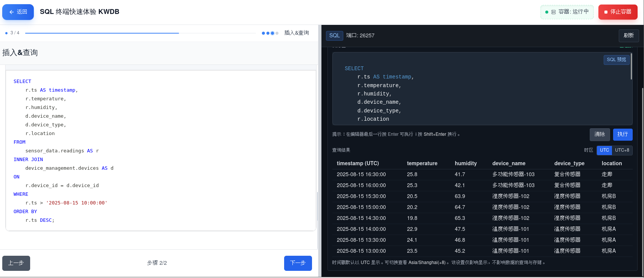Click the device_name column header
Viewport: 644px width, 278px height.
point(509,163)
